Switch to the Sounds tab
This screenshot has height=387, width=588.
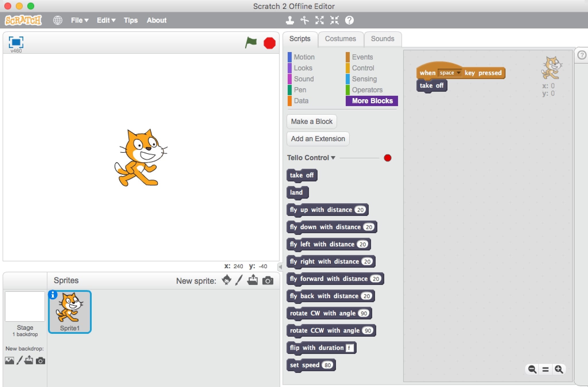click(381, 39)
